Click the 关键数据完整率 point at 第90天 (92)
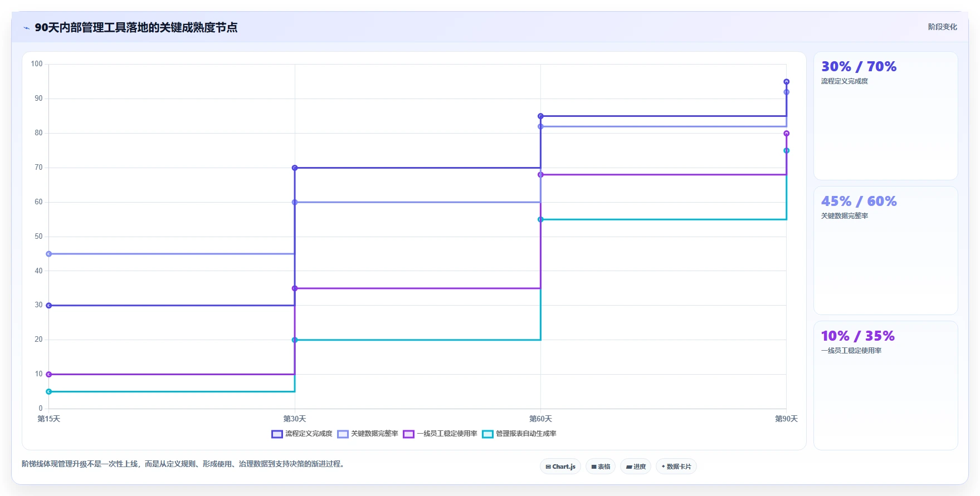The height and width of the screenshot is (496, 980). pyautogui.click(x=787, y=92)
